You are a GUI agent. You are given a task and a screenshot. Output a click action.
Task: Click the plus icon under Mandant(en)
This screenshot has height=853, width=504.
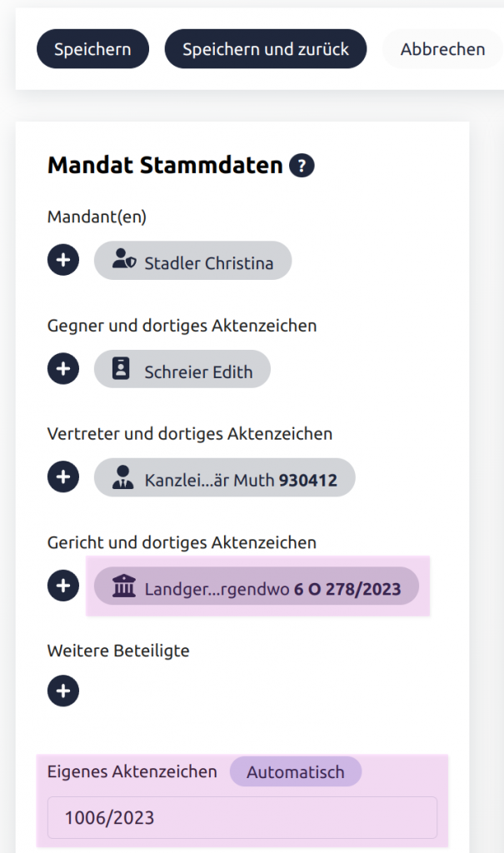pos(63,260)
